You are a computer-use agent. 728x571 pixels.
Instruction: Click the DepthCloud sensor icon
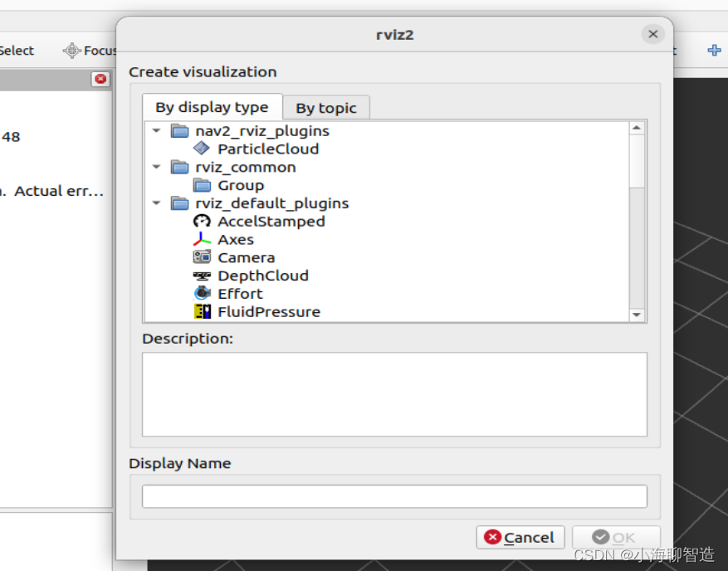coord(202,276)
